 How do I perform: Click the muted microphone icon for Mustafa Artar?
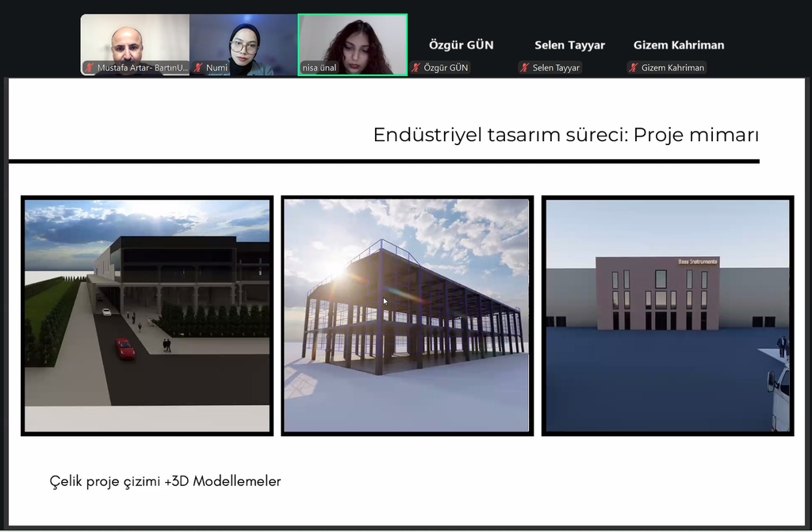point(90,68)
